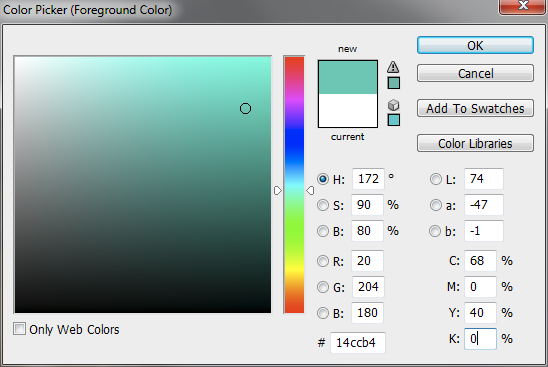Select the G green radio button
This screenshot has width=548, height=367.
pos(323,287)
